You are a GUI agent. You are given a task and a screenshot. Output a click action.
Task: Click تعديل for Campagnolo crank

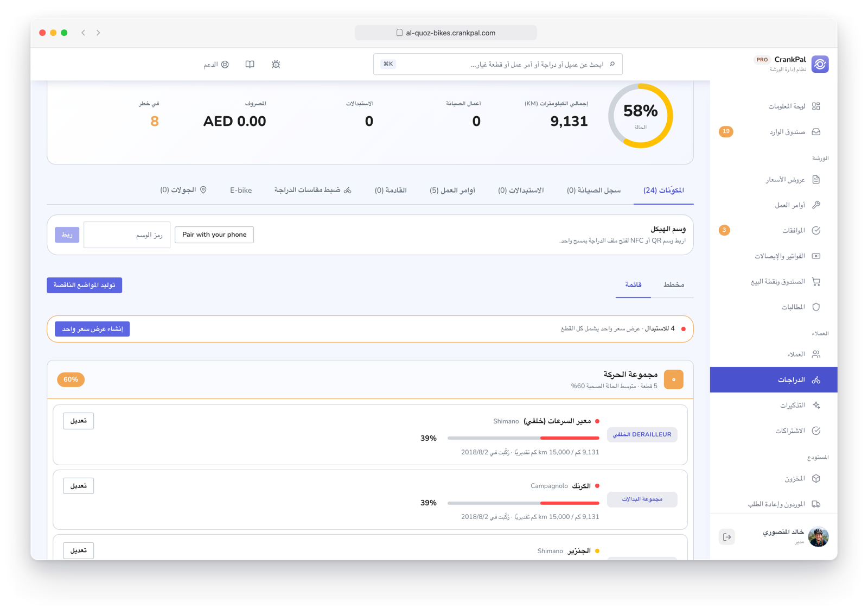[x=78, y=486]
